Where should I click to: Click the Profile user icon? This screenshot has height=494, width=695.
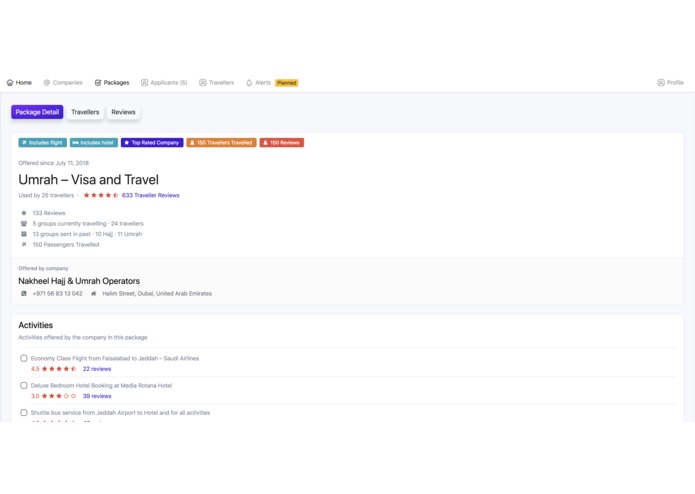coord(661,83)
